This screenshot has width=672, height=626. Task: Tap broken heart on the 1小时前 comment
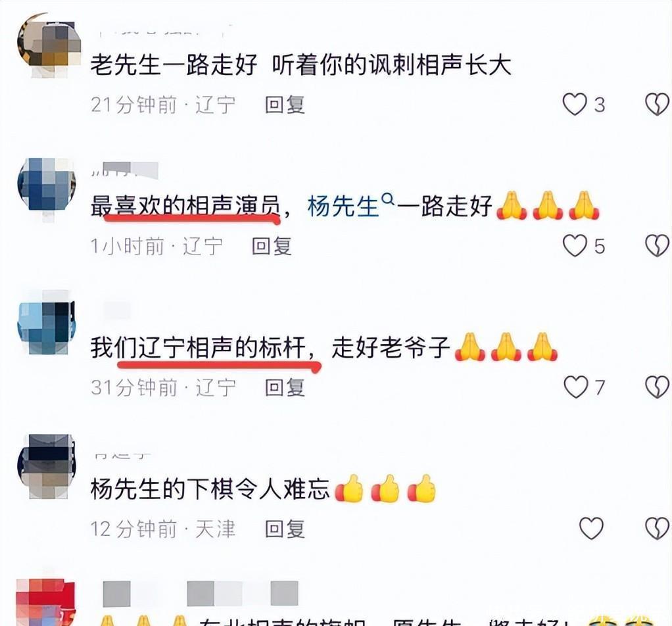point(657,246)
